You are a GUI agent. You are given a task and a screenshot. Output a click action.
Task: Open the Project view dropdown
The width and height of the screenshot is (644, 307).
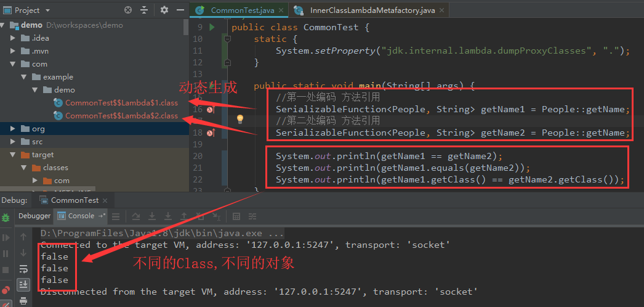tap(47, 10)
